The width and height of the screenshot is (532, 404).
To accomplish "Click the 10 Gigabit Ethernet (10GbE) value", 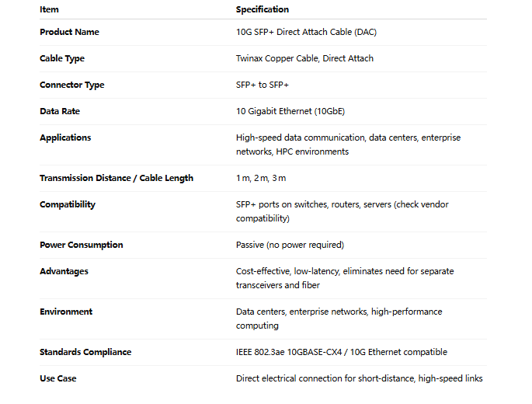I will tap(290, 111).
